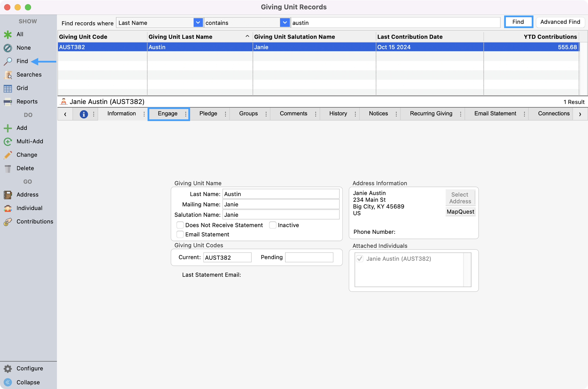Image resolution: width=588 pixels, height=389 pixels.
Task: Open Searches via its sidebar icon
Action: [8, 75]
